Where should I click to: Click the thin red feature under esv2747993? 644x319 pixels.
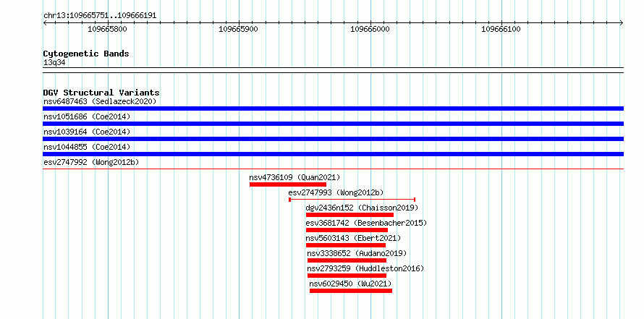click(x=352, y=200)
